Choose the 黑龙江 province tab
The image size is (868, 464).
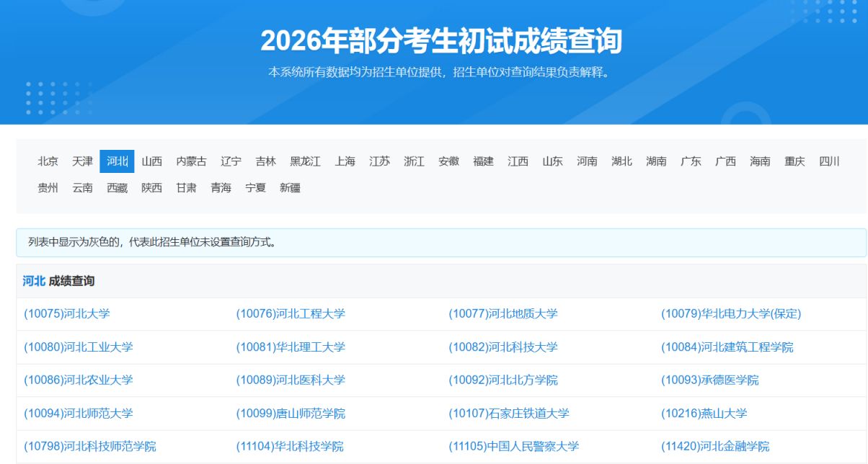(306, 161)
